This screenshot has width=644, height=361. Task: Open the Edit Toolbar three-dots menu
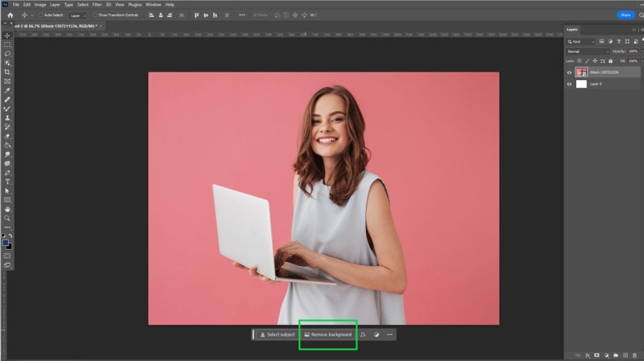point(8,228)
